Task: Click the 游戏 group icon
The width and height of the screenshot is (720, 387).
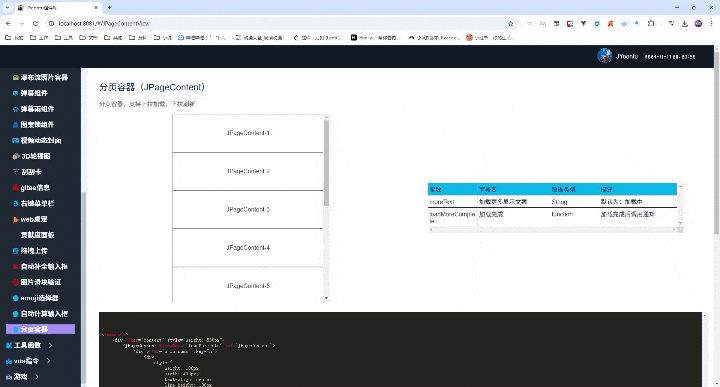Action: [x=9, y=377]
